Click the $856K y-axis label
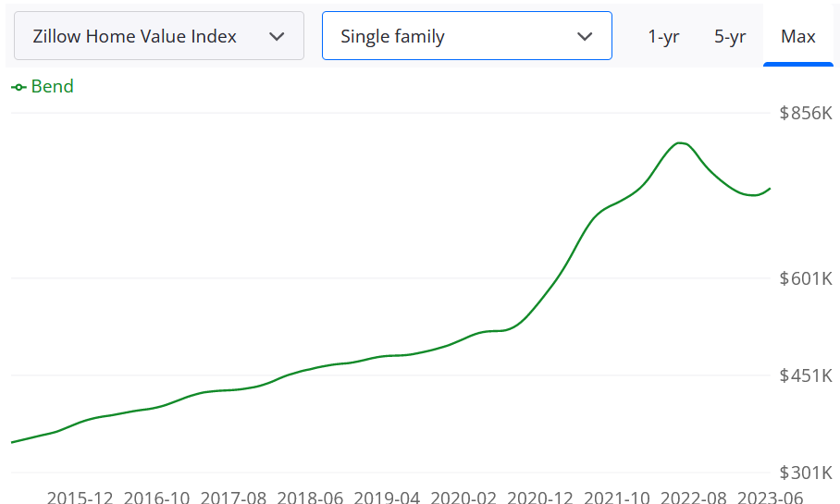The width and height of the screenshot is (840, 504). pyautogui.click(x=806, y=114)
